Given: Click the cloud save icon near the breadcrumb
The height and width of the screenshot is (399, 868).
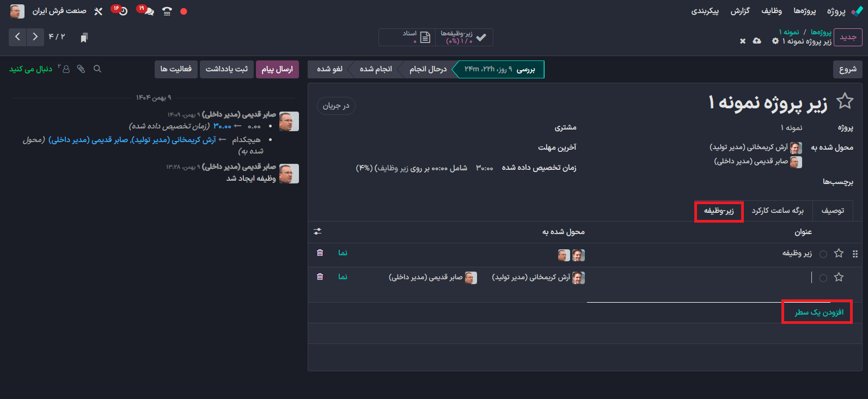Looking at the screenshot, I should click(757, 41).
